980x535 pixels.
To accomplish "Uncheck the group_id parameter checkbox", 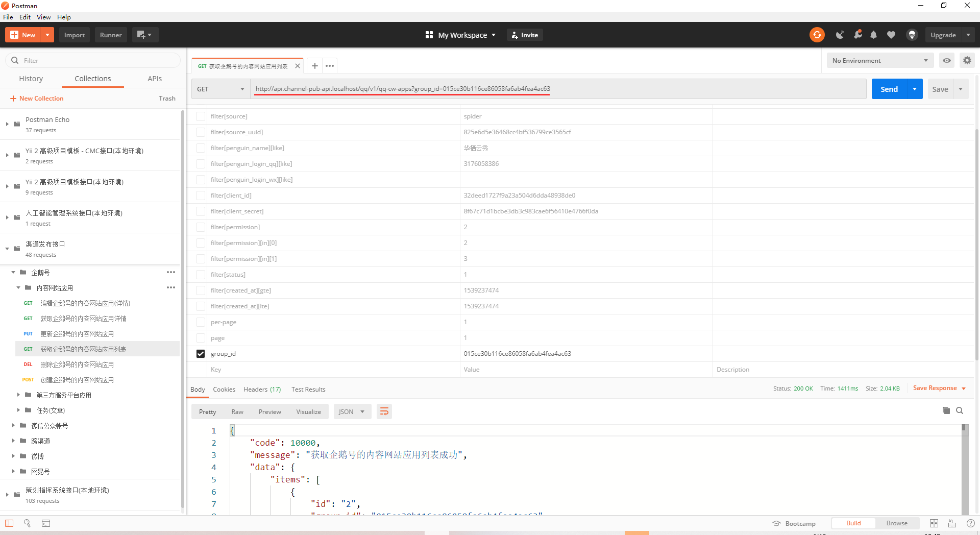I will pyautogui.click(x=201, y=354).
